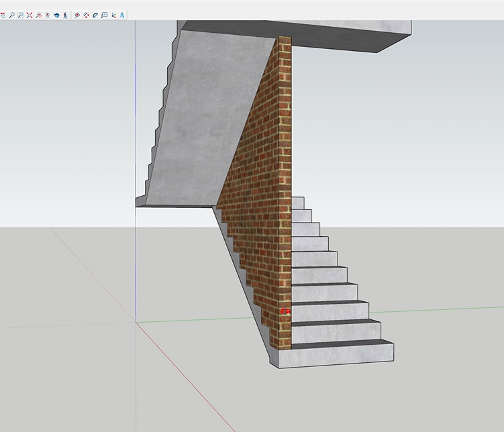Viewport: 504px width, 432px height.
Task: Select the Walk tool
Action: click(x=65, y=15)
